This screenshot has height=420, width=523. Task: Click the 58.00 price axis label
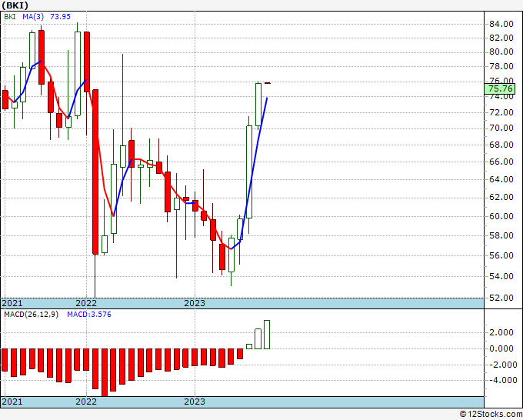tap(501, 235)
